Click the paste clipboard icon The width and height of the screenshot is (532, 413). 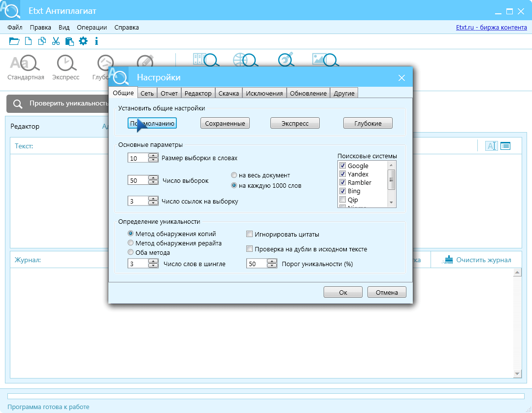pos(69,41)
